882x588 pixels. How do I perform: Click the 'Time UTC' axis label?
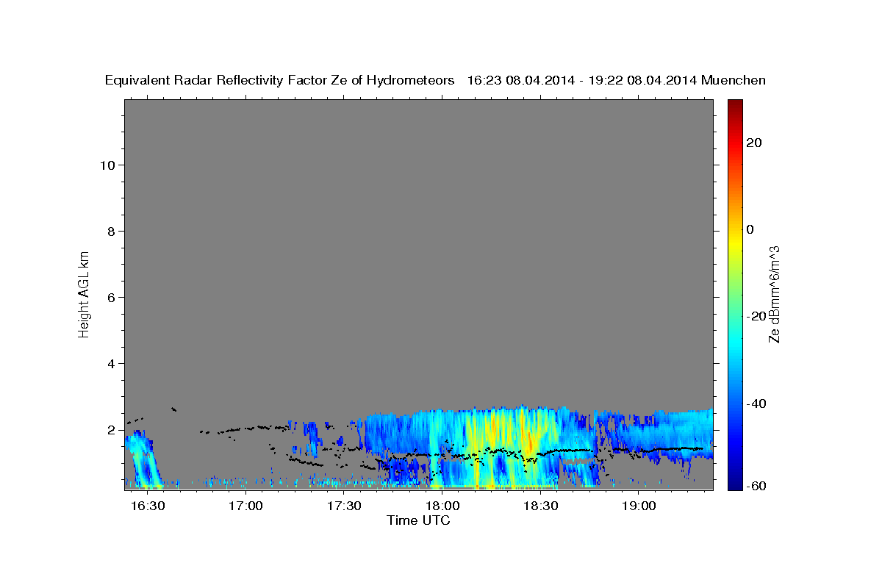pos(418,520)
